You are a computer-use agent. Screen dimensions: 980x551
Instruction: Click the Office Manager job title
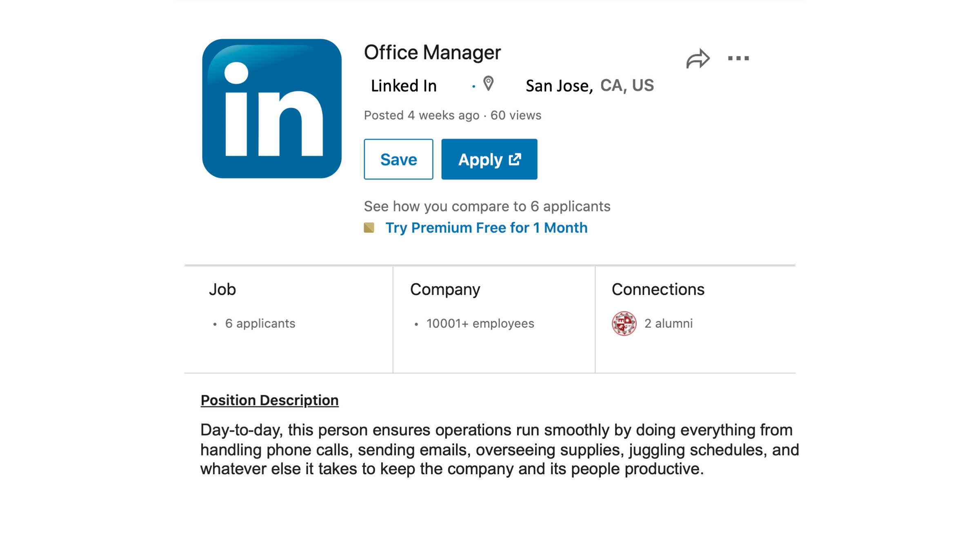point(432,52)
